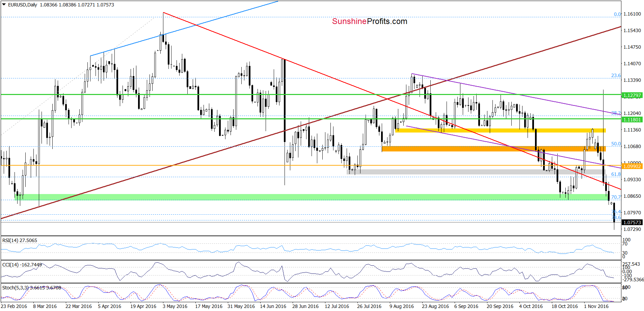Click the 1.14750 price axis value
This screenshot has width=644, height=311.
coord(632,47)
